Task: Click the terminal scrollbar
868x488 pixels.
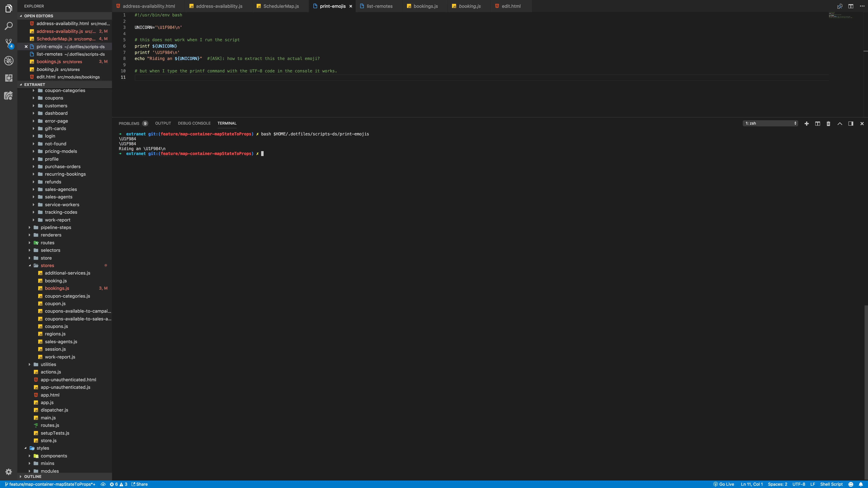Action: (866, 392)
